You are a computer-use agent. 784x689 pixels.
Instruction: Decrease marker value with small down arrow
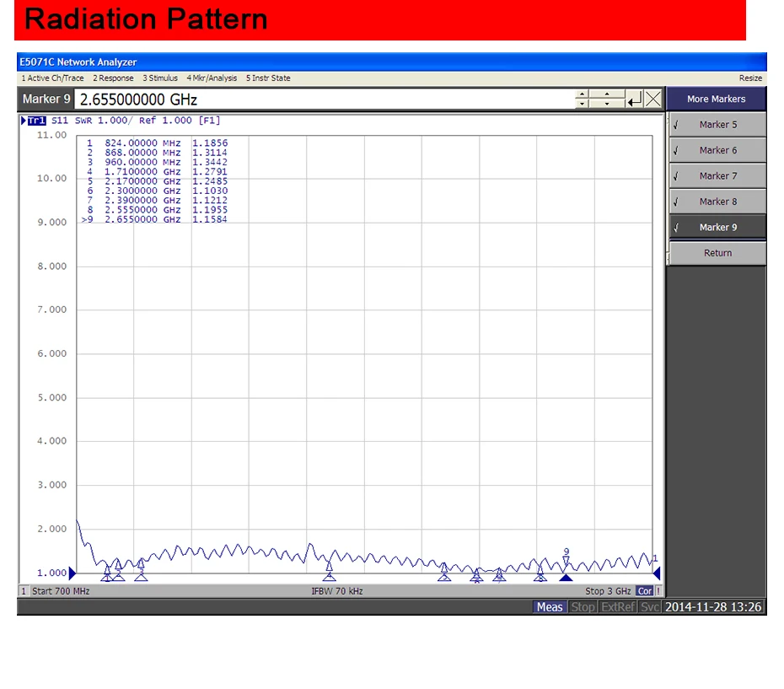[582, 104]
